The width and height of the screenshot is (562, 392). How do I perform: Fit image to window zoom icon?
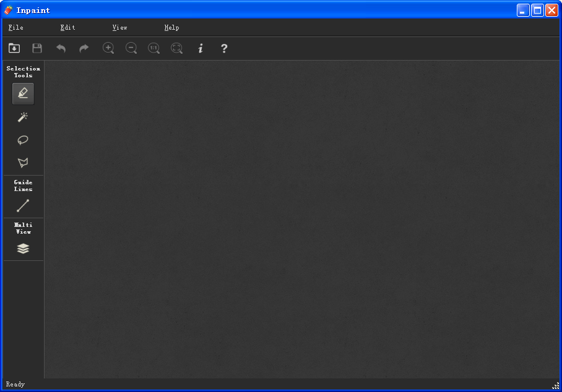(x=176, y=48)
